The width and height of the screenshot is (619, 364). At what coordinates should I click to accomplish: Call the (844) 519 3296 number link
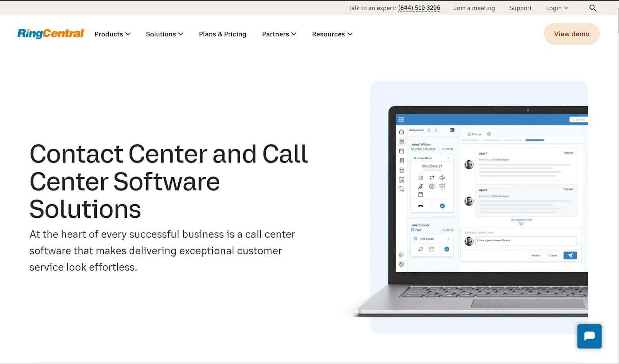(x=419, y=8)
